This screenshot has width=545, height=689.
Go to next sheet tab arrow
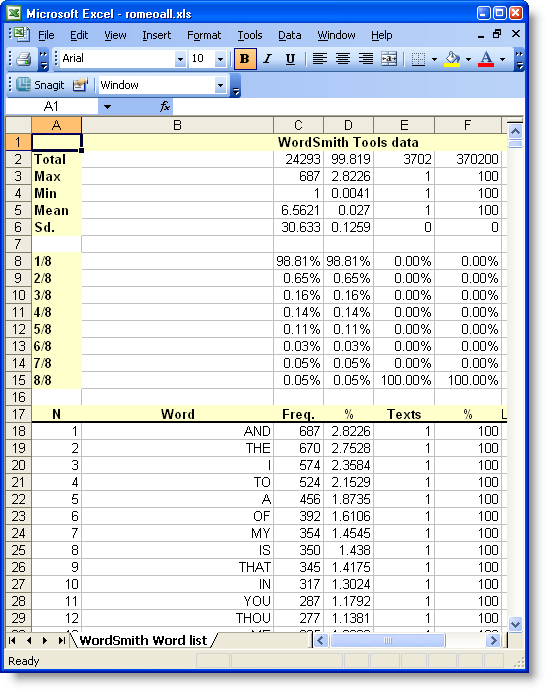pos(45,641)
